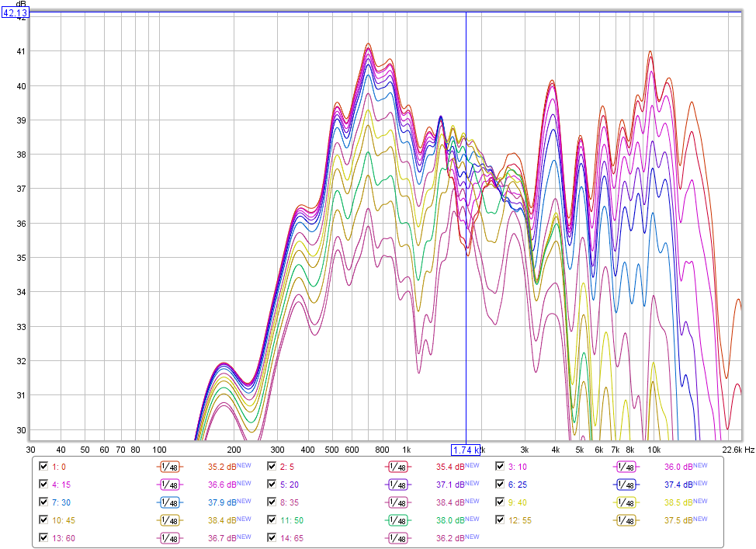Hide the '11: 50' measurement trace
Image resolution: width=756 pixels, height=549 pixels.
[272, 519]
